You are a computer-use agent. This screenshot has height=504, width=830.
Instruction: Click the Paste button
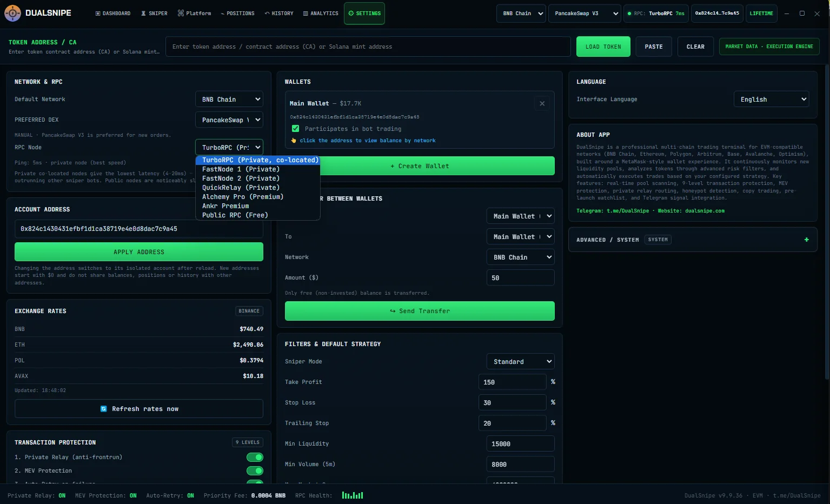pos(654,47)
